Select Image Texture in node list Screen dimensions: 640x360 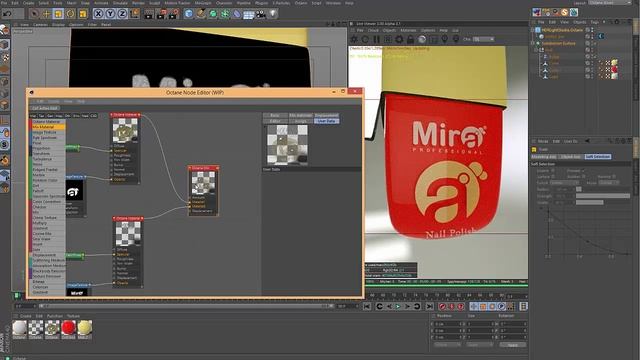48,132
